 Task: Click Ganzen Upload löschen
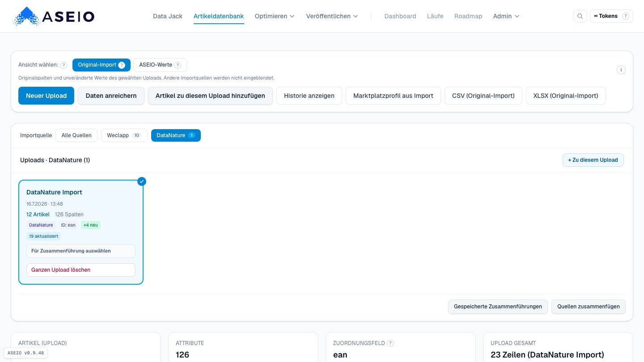click(81, 270)
